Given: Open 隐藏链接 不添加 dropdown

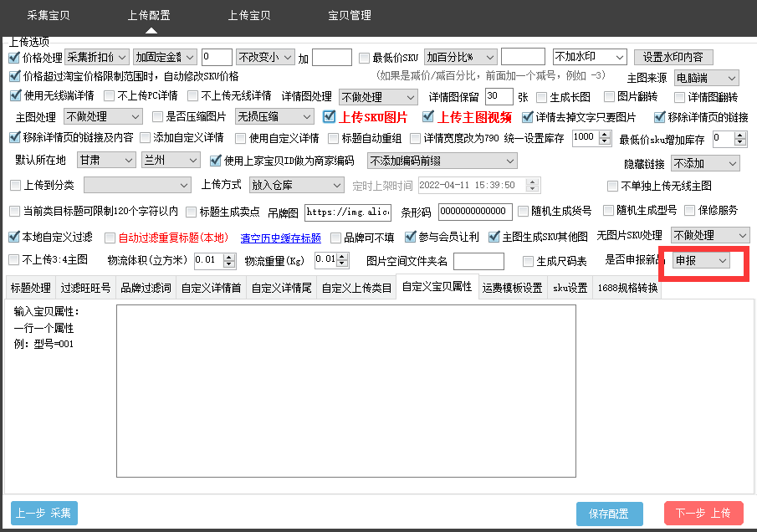Looking at the screenshot, I should (x=705, y=164).
